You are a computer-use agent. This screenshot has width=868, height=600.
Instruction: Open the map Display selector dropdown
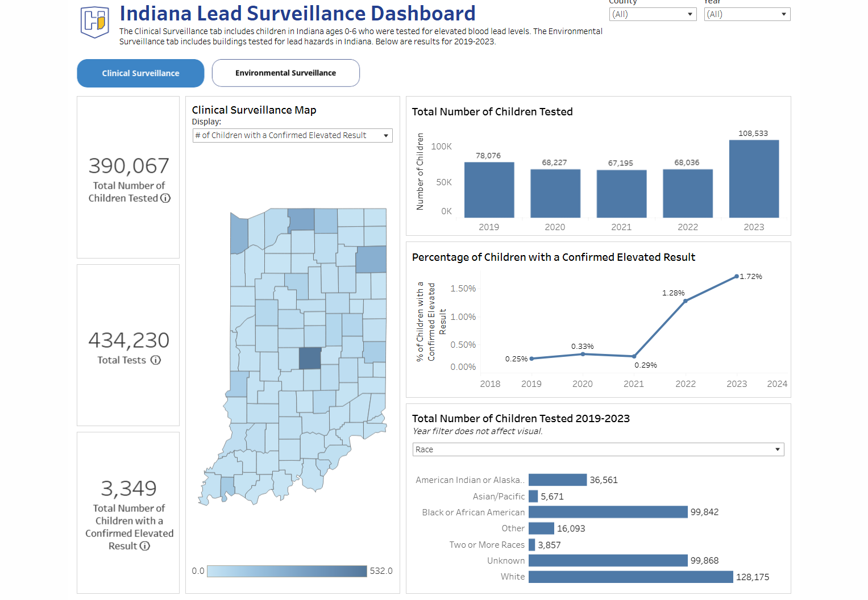pos(386,135)
